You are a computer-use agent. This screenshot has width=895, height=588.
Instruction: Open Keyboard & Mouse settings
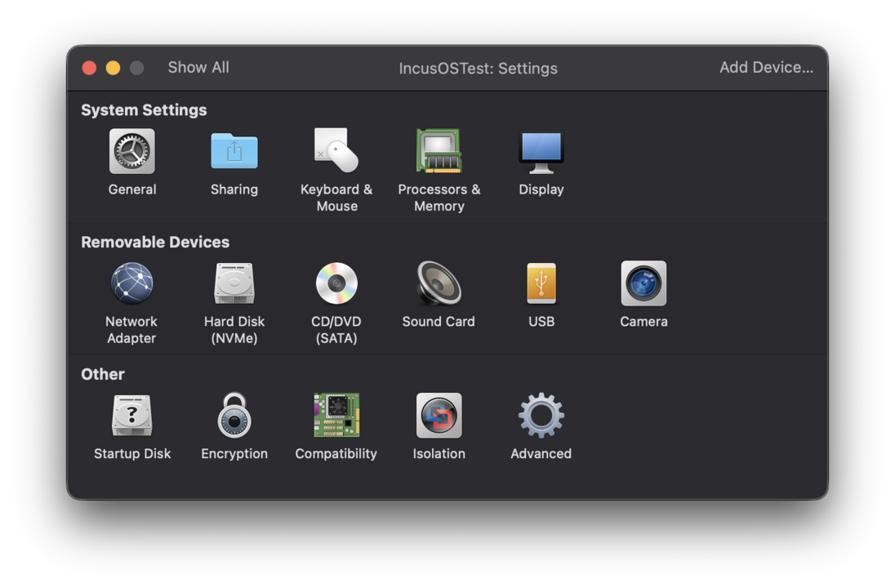point(336,150)
